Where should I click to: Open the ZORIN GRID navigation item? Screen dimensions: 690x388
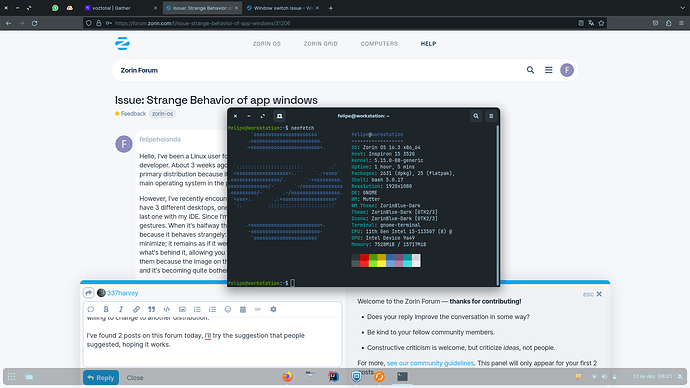coord(320,44)
